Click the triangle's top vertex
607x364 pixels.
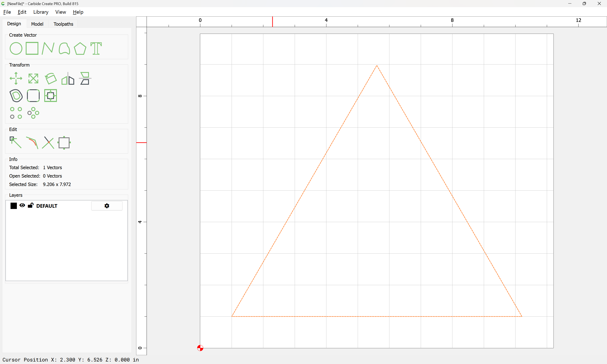point(377,65)
